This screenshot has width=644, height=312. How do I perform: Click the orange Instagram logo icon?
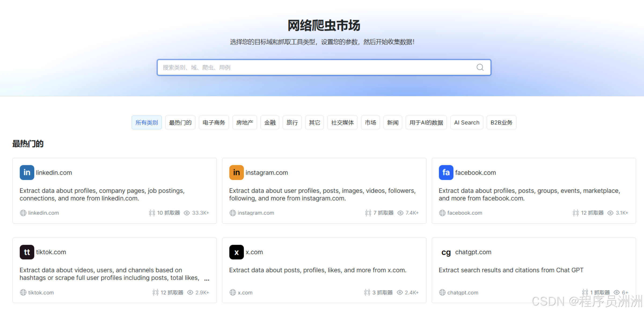236,172
